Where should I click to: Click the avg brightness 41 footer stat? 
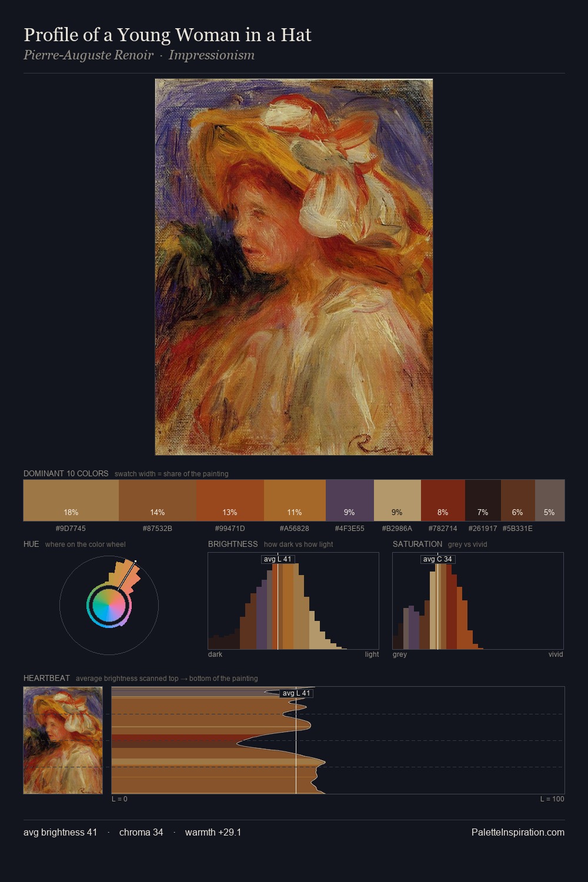61,833
